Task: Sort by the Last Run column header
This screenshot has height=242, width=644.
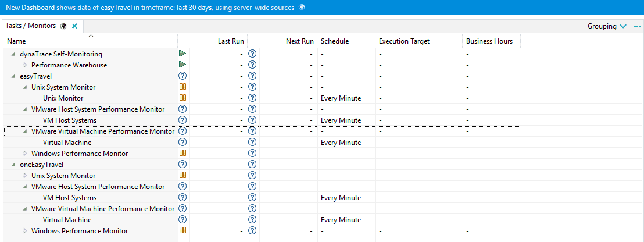Action: coord(218,41)
